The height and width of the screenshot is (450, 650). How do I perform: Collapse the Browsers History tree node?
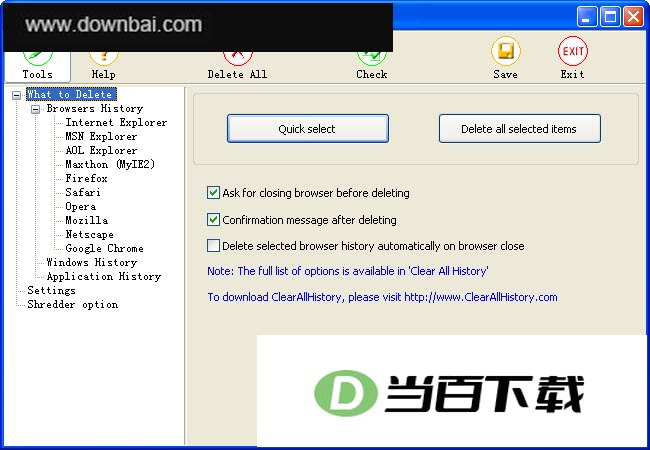click(x=36, y=109)
